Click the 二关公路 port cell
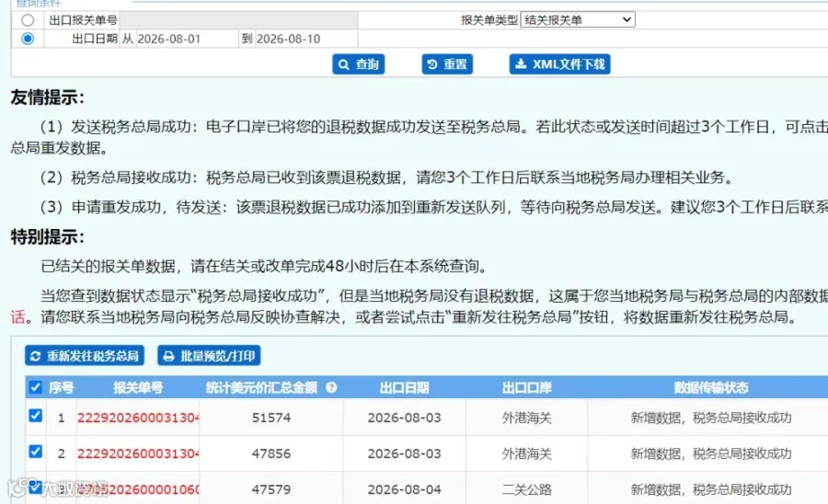This screenshot has width=828, height=504. click(x=526, y=490)
